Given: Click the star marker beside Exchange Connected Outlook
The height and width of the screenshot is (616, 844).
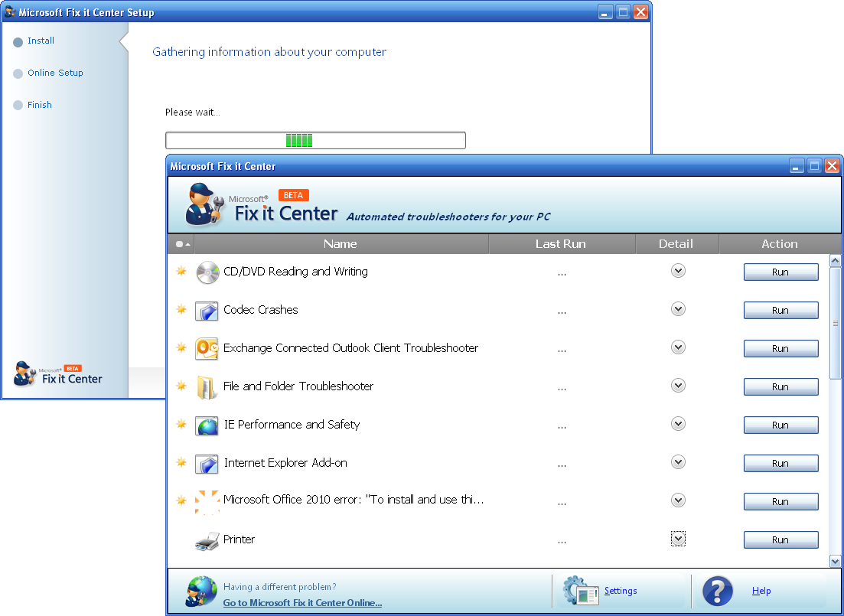Looking at the screenshot, I should pyautogui.click(x=181, y=347).
